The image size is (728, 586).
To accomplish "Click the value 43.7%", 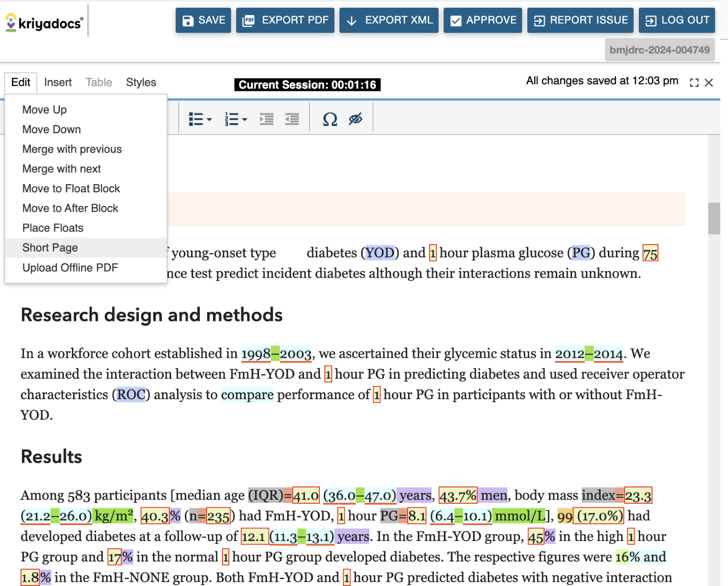I will [x=458, y=496].
